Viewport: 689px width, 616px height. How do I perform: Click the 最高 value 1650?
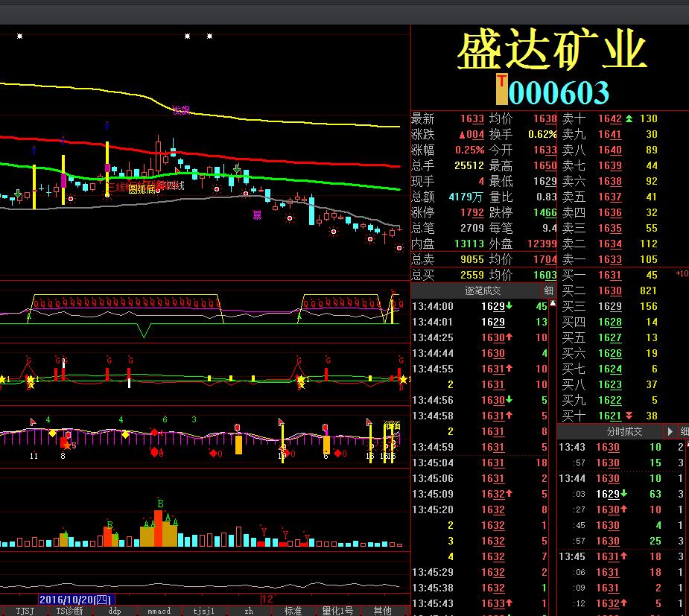click(545, 165)
